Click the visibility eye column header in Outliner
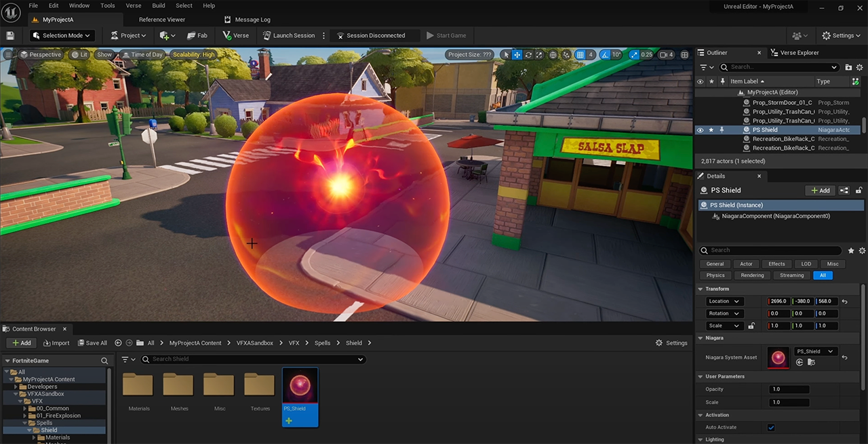 click(x=701, y=81)
